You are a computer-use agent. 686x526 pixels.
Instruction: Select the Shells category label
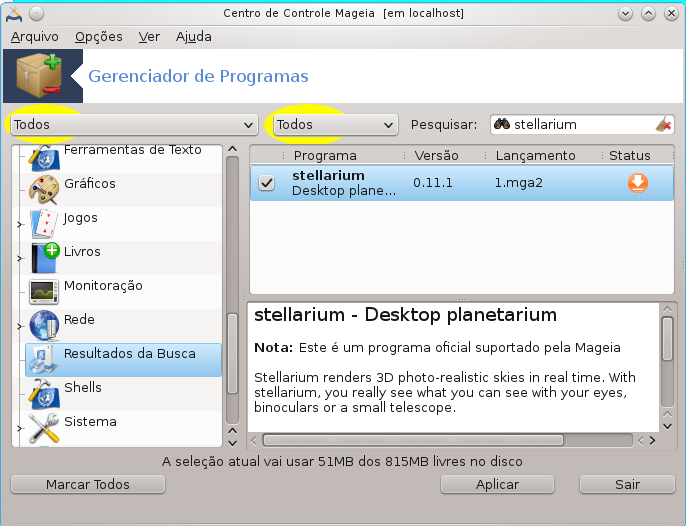point(83,387)
